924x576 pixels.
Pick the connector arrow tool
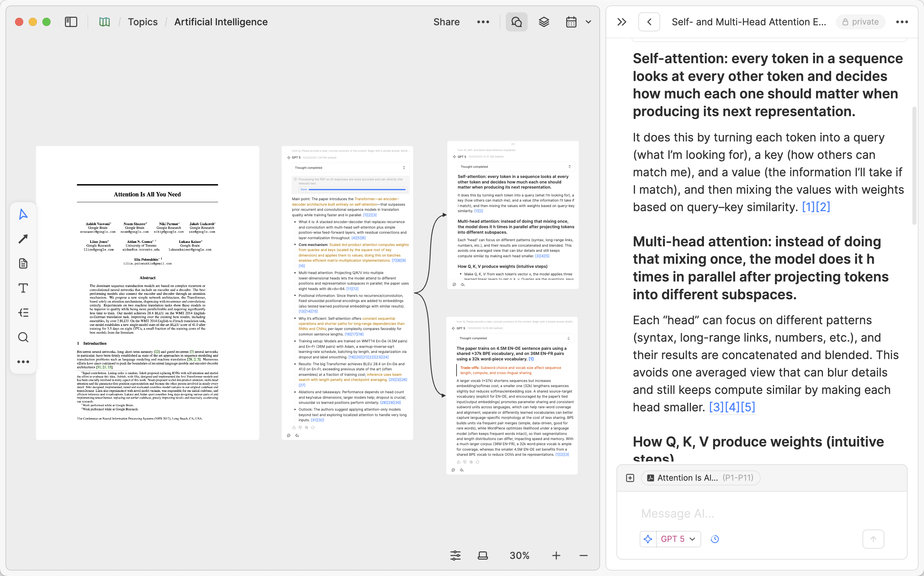[23, 238]
